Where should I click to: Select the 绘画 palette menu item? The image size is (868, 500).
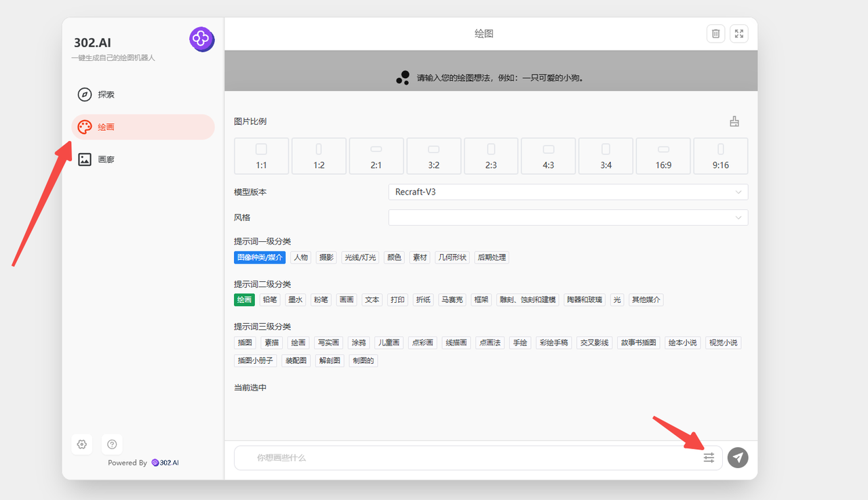point(143,127)
